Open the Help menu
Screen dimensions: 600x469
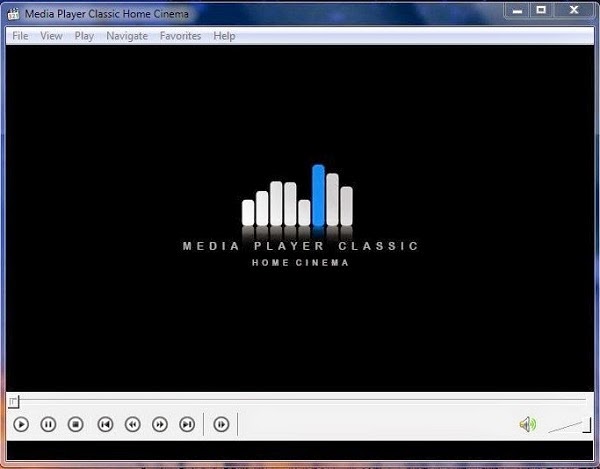coord(224,36)
